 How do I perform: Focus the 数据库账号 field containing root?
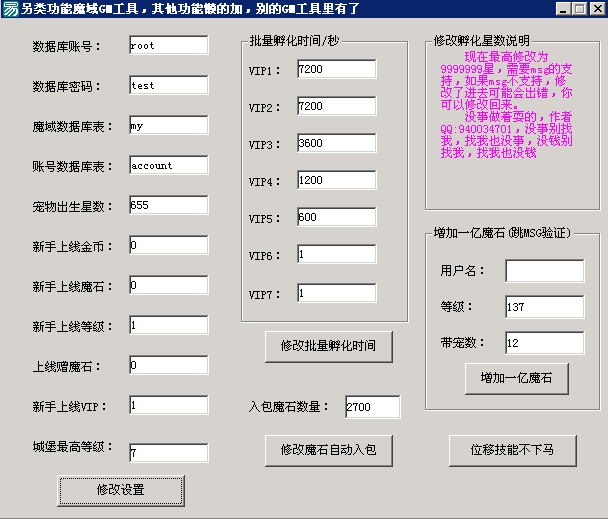(x=168, y=46)
